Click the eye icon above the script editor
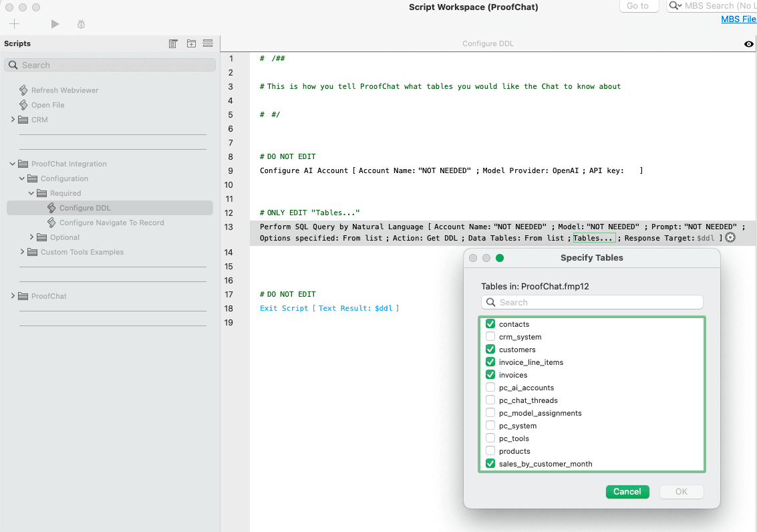The image size is (757, 532). click(748, 43)
